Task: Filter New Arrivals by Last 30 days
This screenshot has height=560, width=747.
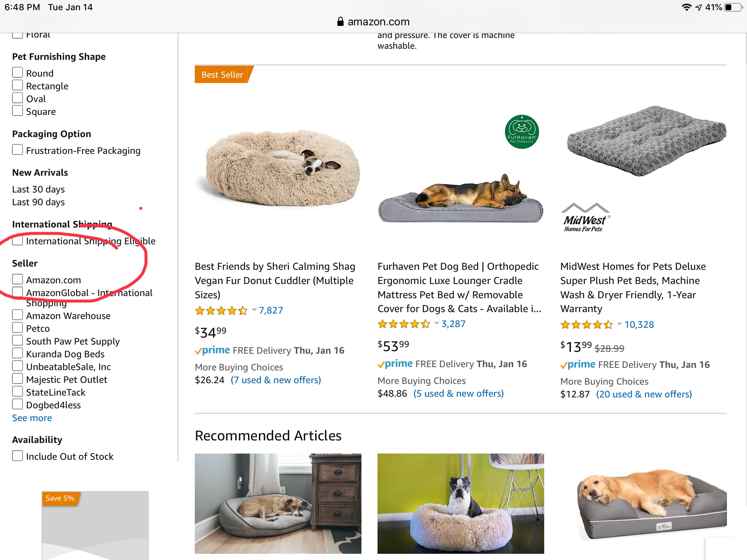Action: 38,189
